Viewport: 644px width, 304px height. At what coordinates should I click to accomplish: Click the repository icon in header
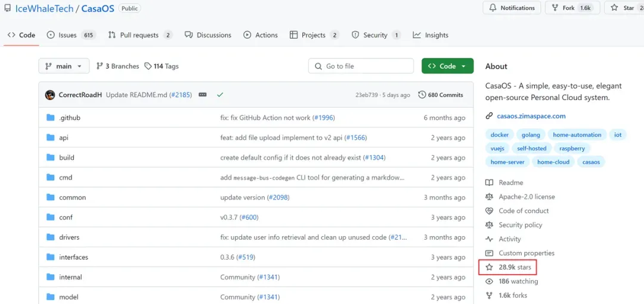pos(7,8)
